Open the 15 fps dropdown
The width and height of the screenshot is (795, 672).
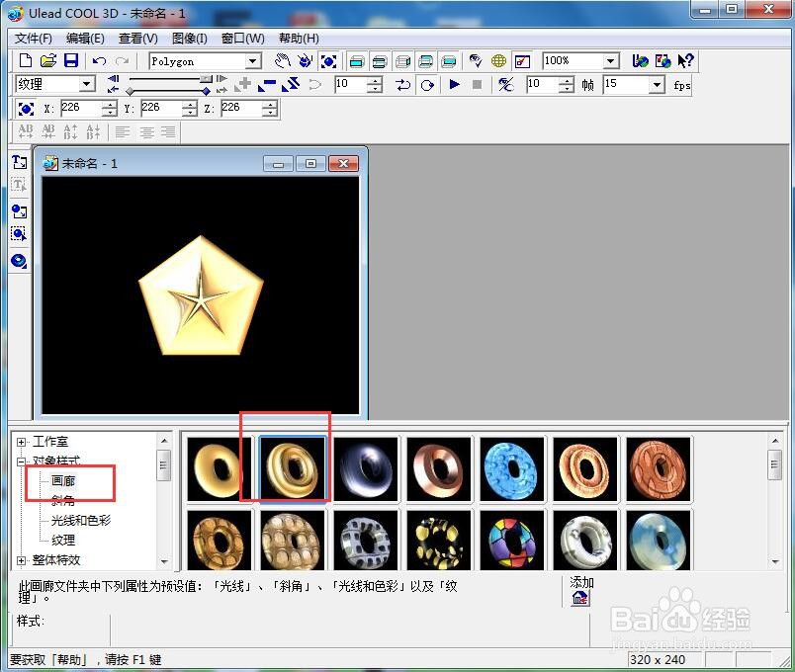pos(657,84)
